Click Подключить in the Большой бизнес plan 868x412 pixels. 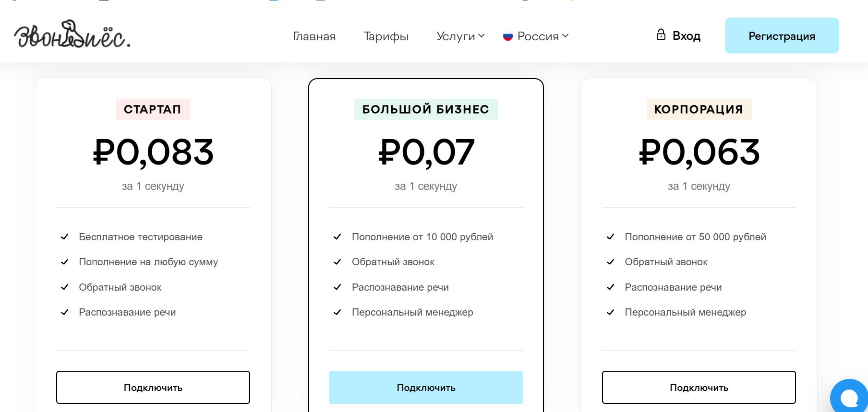click(426, 387)
